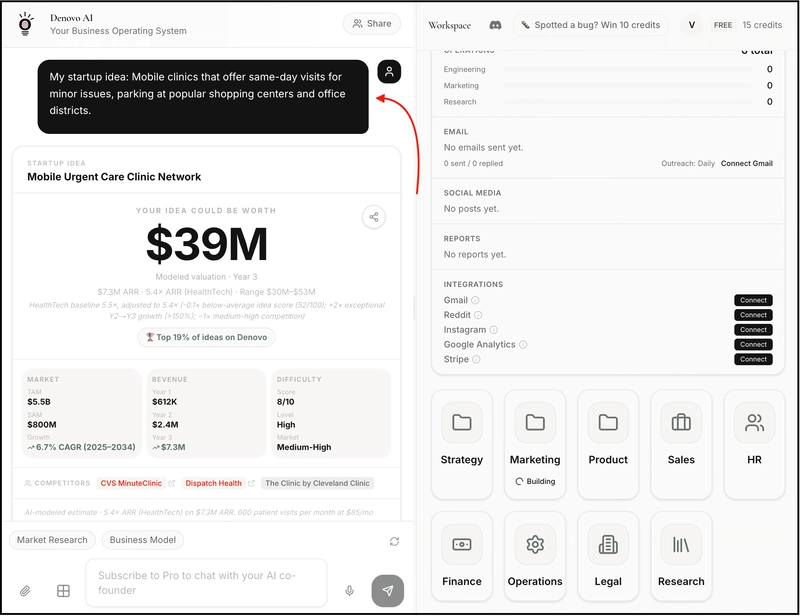Viewport: 800px width, 616px height.
Task: Click the share icon on the valuation card
Action: point(373,217)
